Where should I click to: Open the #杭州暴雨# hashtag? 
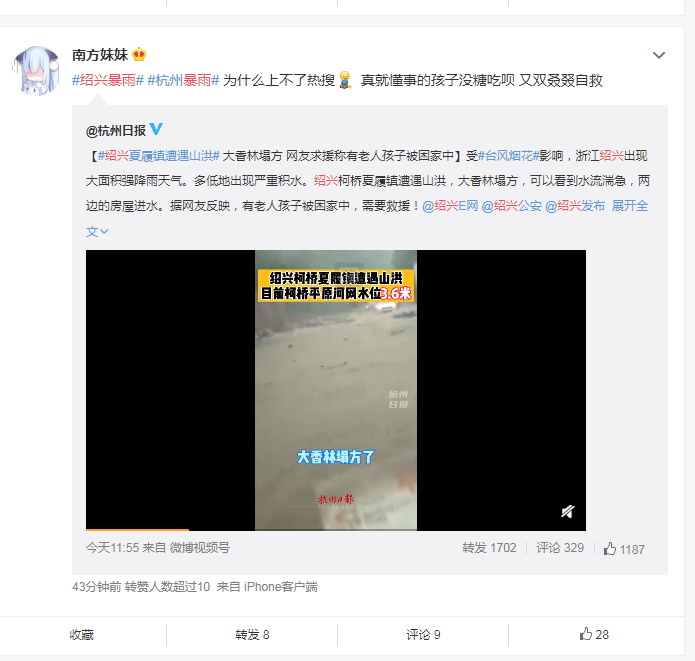[x=184, y=80]
